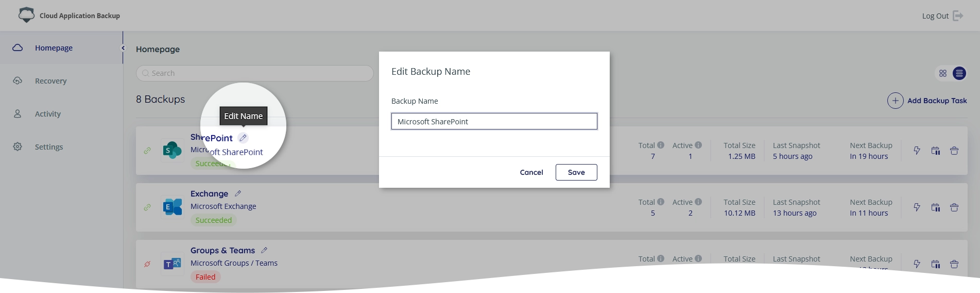Viewport: 980px width, 293px height.
Task: Click the Groups & Teams broken link icon
Action: (x=147, y=264)
